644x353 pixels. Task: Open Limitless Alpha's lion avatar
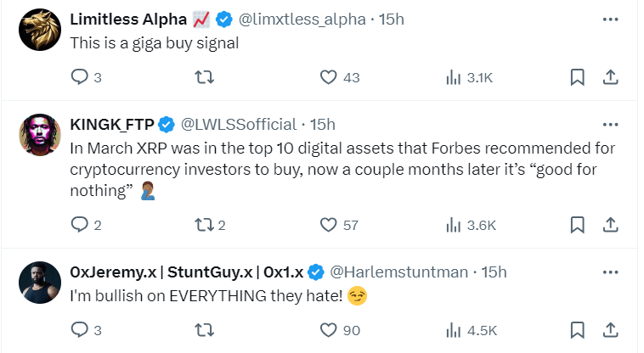click(x=36, y=28)
